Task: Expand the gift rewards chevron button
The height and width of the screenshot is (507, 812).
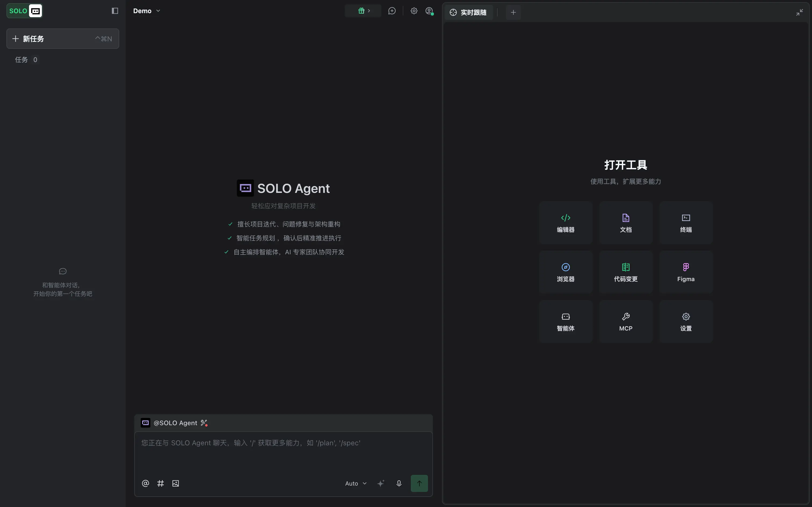Action: click(x=363, y=11)
